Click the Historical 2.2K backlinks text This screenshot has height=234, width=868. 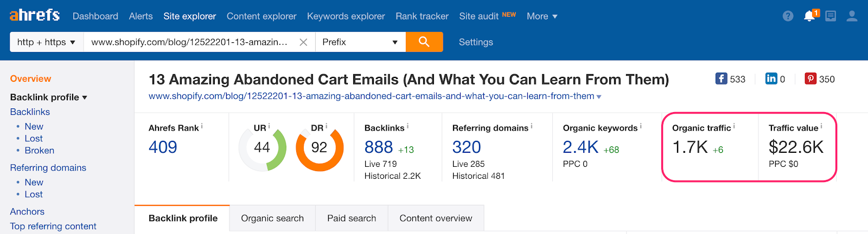click(x=393, y=175)
